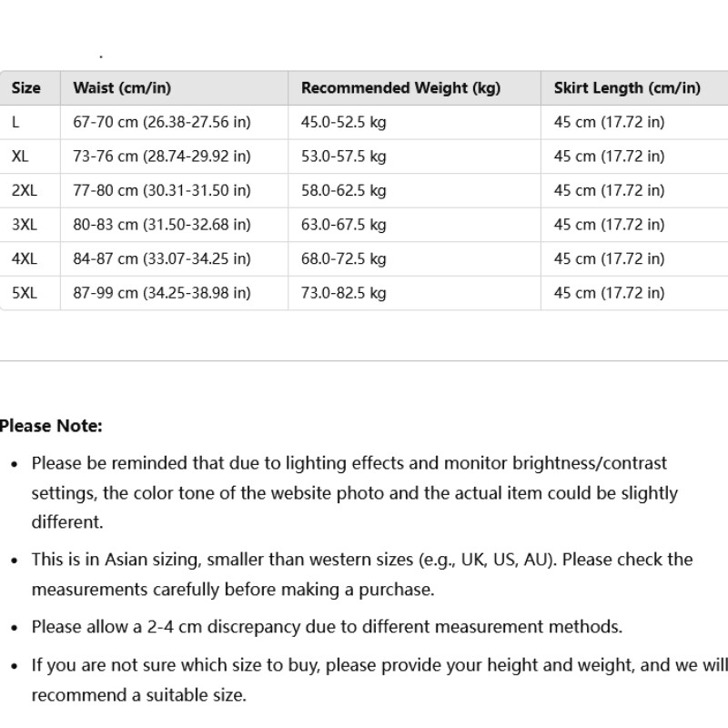Screen dimensions: 728x728
Task: Click the Please Note heading
Action: tap(51, 426)
